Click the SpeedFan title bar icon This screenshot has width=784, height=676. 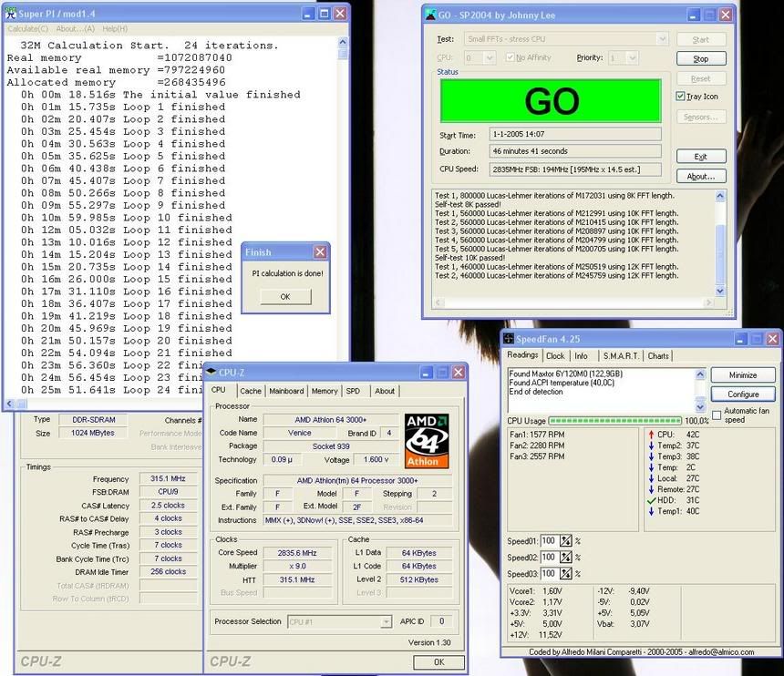point(509,339)
